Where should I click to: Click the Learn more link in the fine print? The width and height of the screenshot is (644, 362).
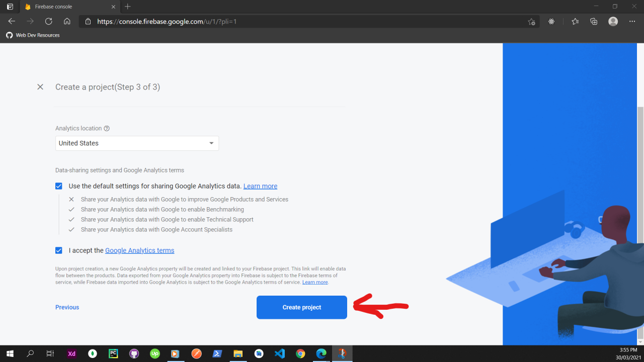(315, 283)
